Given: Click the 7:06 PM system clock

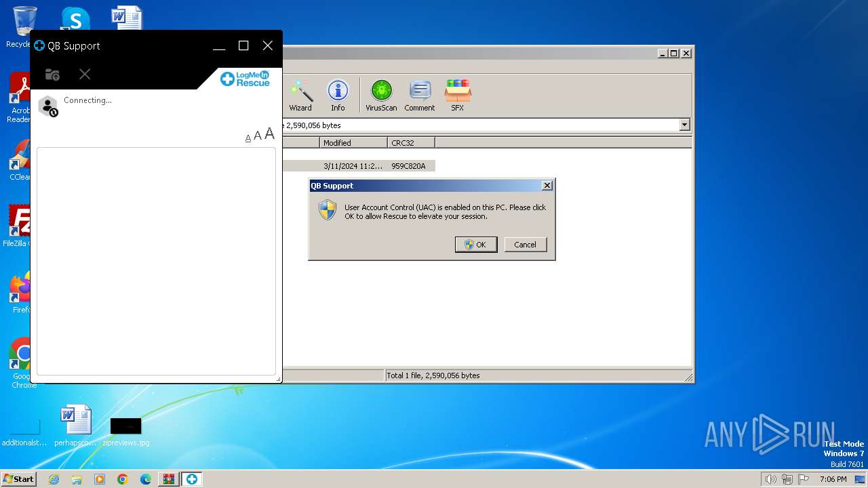Looking at the screenshot, I should [833, 479].
